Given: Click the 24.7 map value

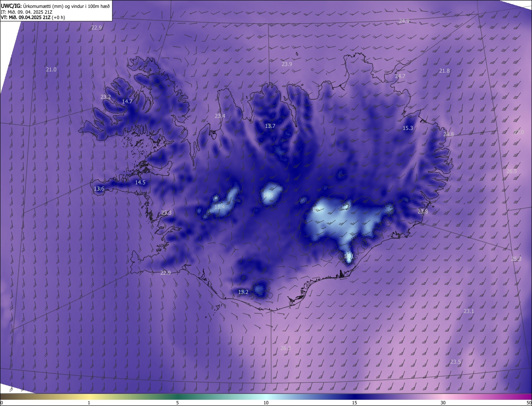Looking at the screenshot, I should pos(400,76).
